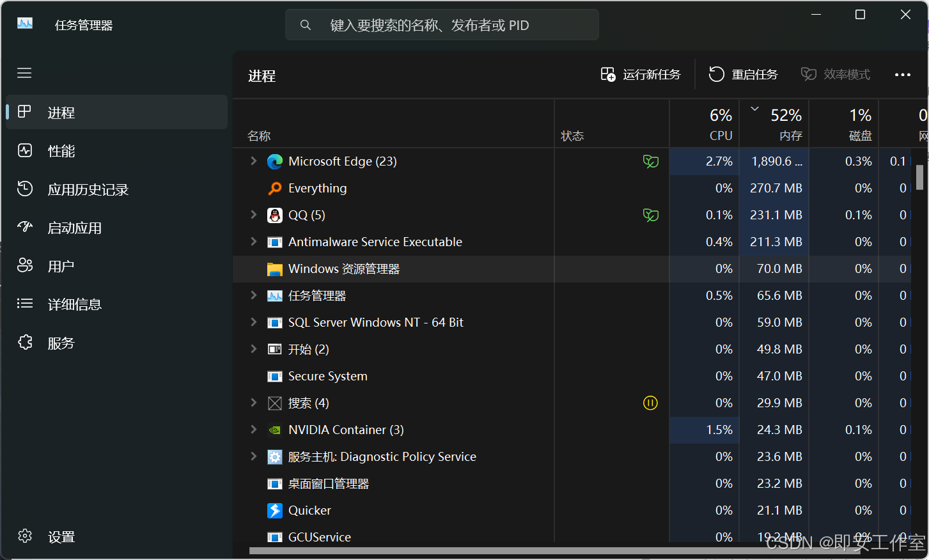Click the Microsoft Edge process icon
The width and height of the screenshot is (929, 560).
click(x=275, y=162)
